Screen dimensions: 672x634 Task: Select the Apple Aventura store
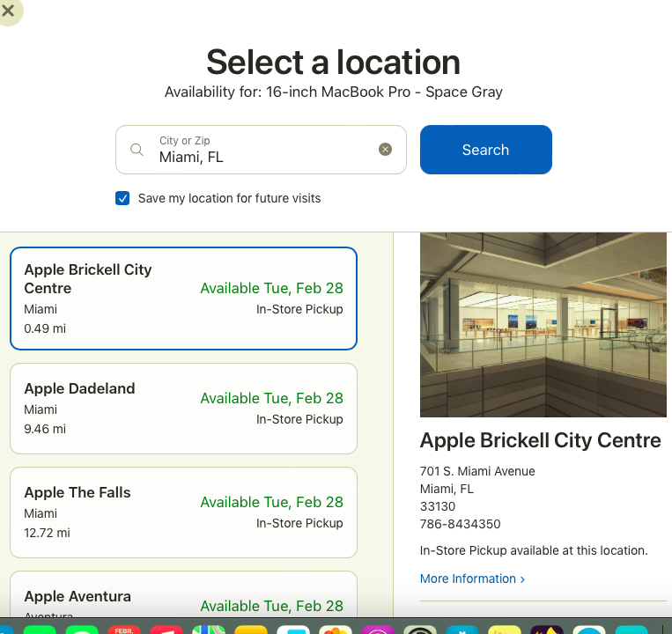pyautogui.click(x=183, y=599)
